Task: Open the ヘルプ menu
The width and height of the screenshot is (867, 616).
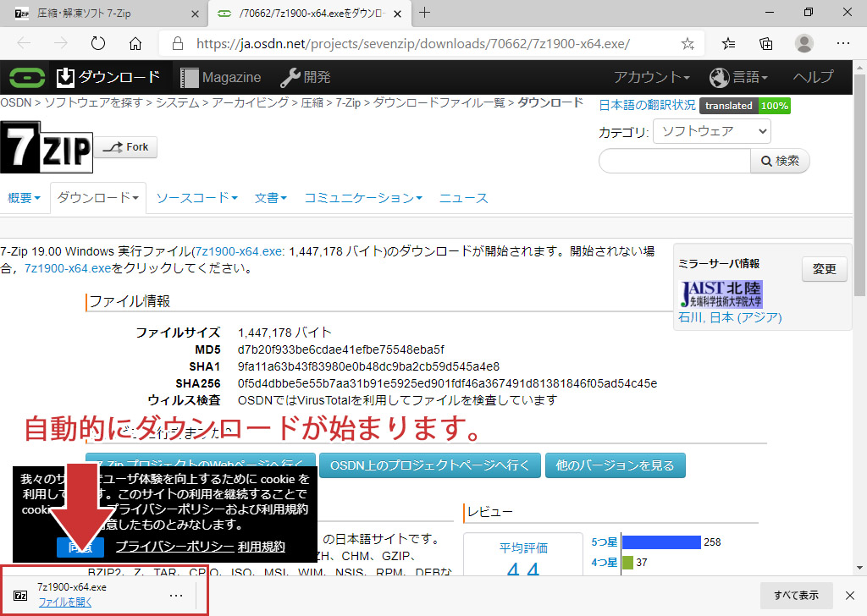Action: point(813,77)
